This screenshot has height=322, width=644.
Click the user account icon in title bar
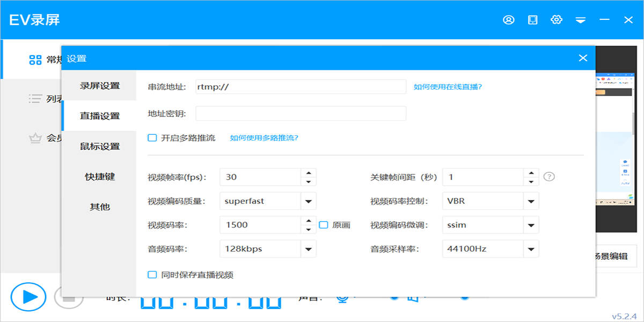point(508,20)
